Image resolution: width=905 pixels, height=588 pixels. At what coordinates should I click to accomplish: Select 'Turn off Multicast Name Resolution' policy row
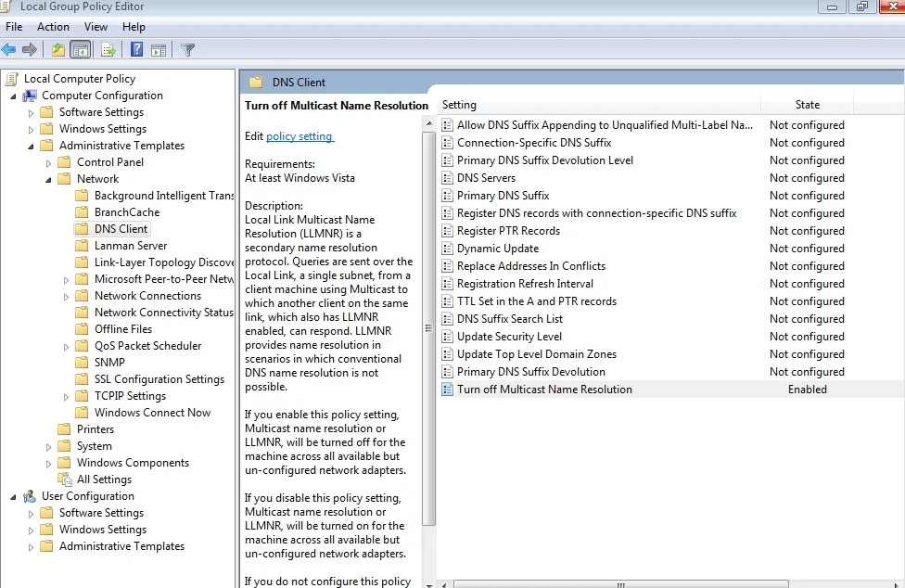(x=544, y=390)
